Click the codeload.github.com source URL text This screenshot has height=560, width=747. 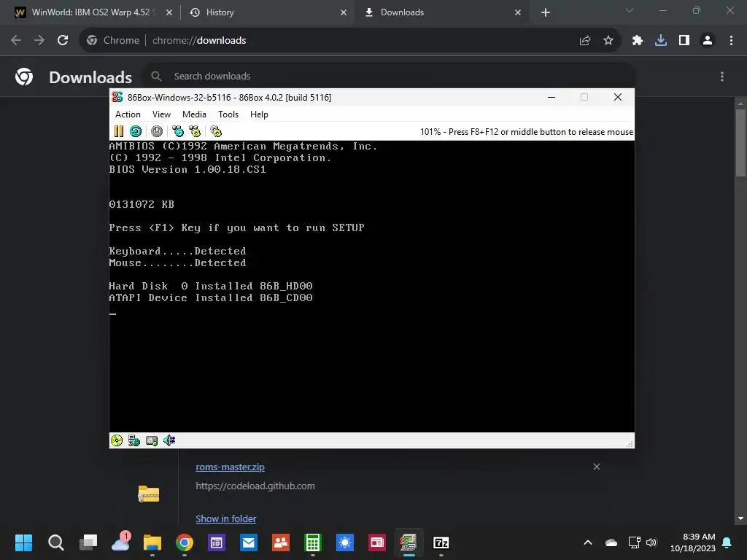coord(255,486)
